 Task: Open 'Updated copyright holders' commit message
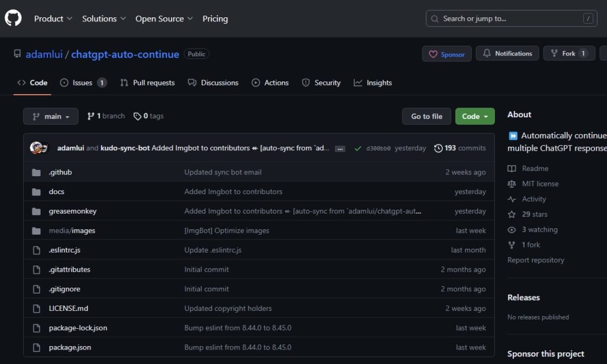[228, 309]
